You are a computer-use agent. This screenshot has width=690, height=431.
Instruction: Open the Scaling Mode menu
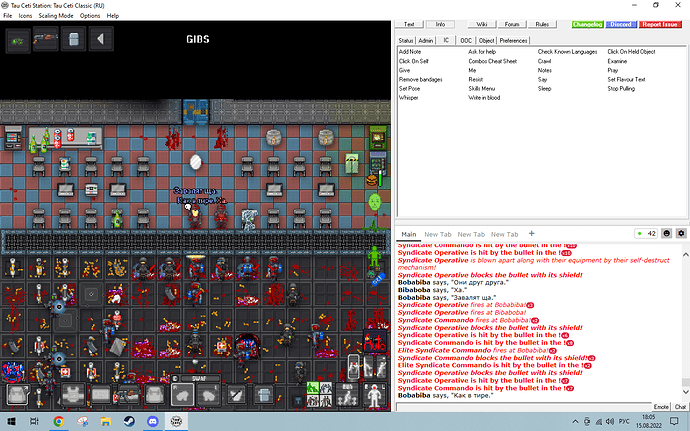56,15
